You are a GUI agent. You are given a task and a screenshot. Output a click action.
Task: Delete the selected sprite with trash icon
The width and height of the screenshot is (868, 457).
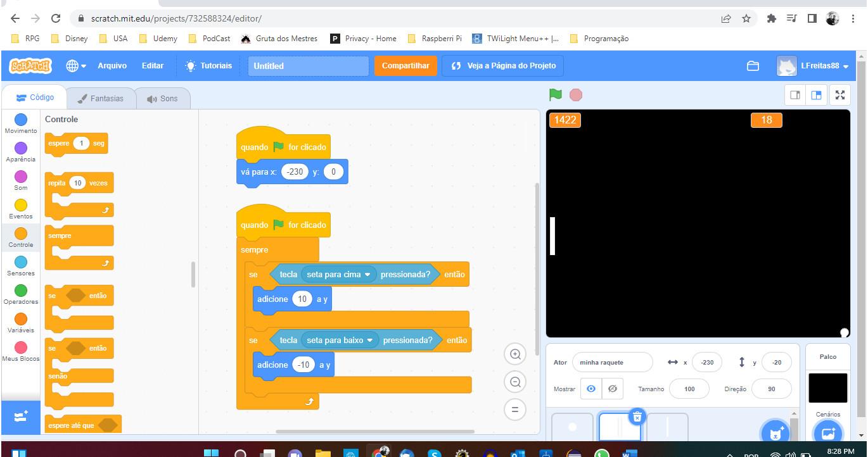(x=637, y=416)
